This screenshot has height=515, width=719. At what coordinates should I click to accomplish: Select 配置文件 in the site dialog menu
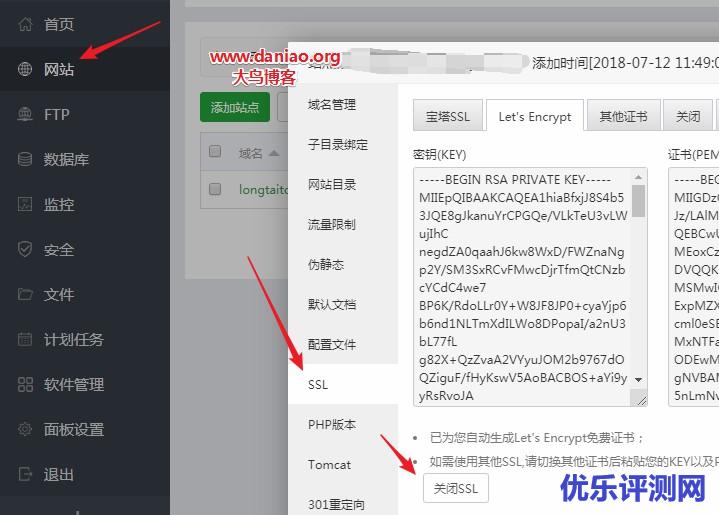pos(332,344)
